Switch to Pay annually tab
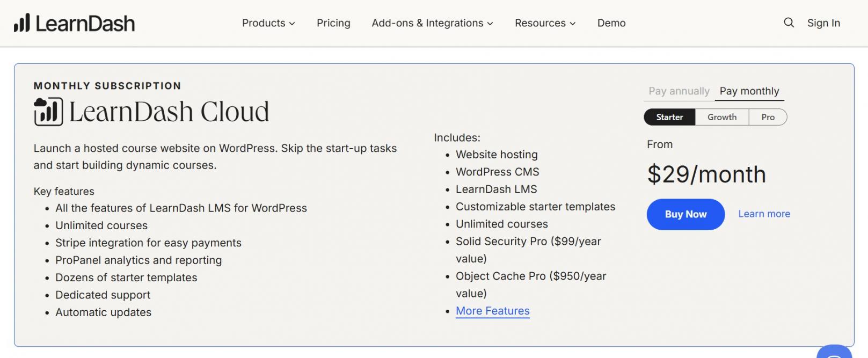868x358 pixels. [679, 91]
